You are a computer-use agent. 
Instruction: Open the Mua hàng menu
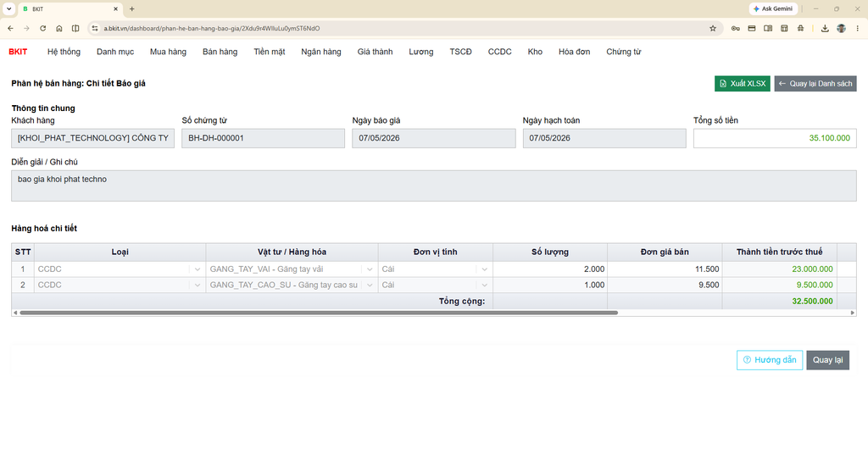point(169,52)
